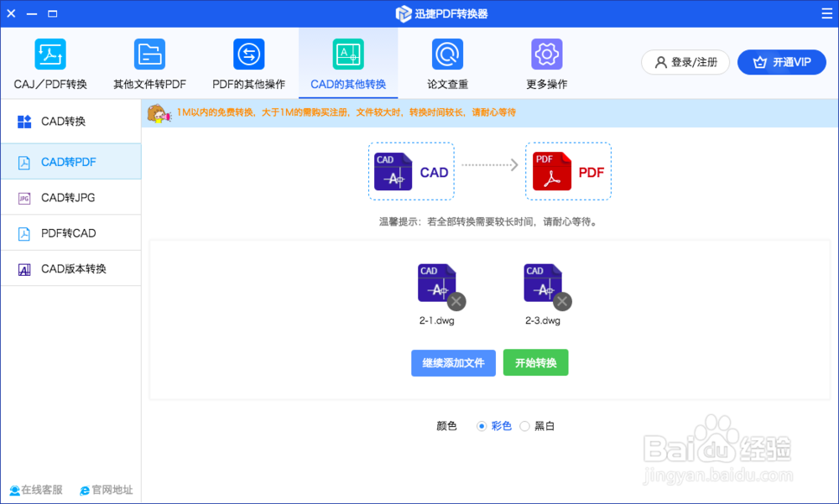Screen dimensions: 839x504
Task: Switch to CAD转PDF in sidebar
Action: (x=70, y=162)
